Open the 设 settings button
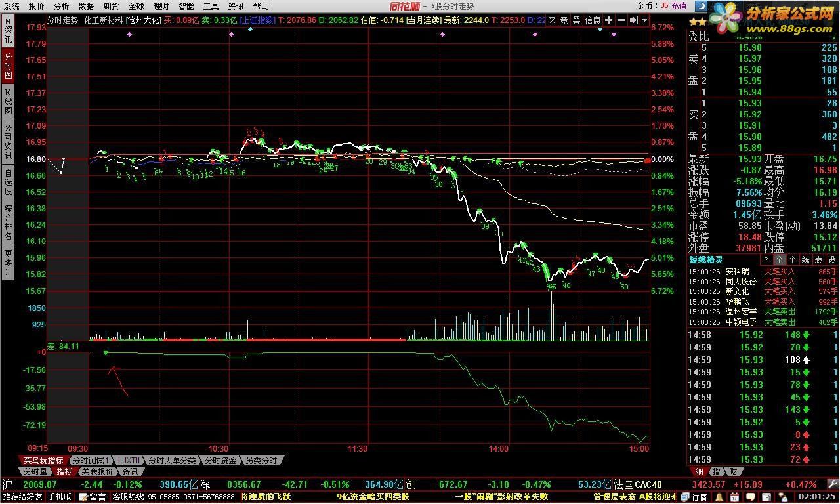This screenshot has height=504, width=840. click(x=831, y=260)
